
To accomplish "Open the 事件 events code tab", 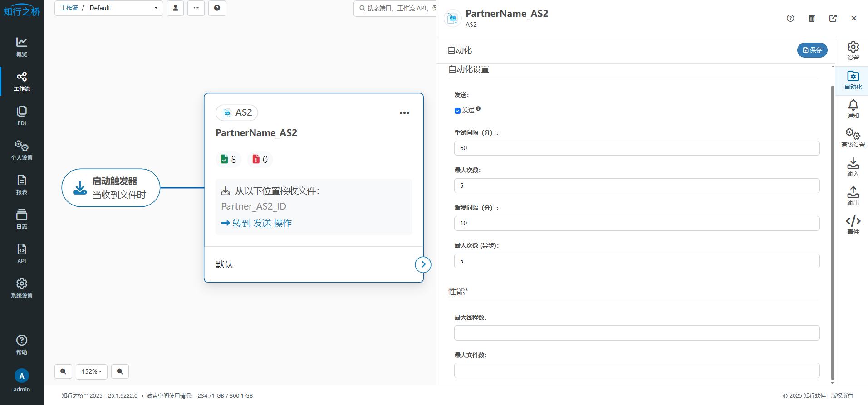I will click(853, 224).
